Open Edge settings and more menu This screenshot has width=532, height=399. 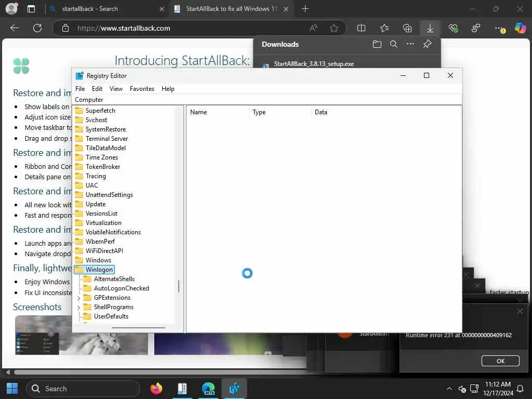499,29
